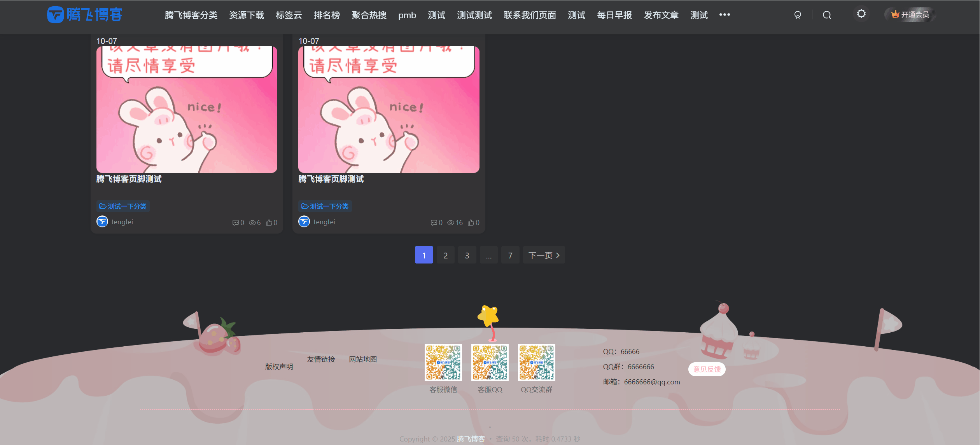This screenshot has width=980, height=445.
Task: Open the 聚合热搜 menu item
Action: tap(368, 15)
